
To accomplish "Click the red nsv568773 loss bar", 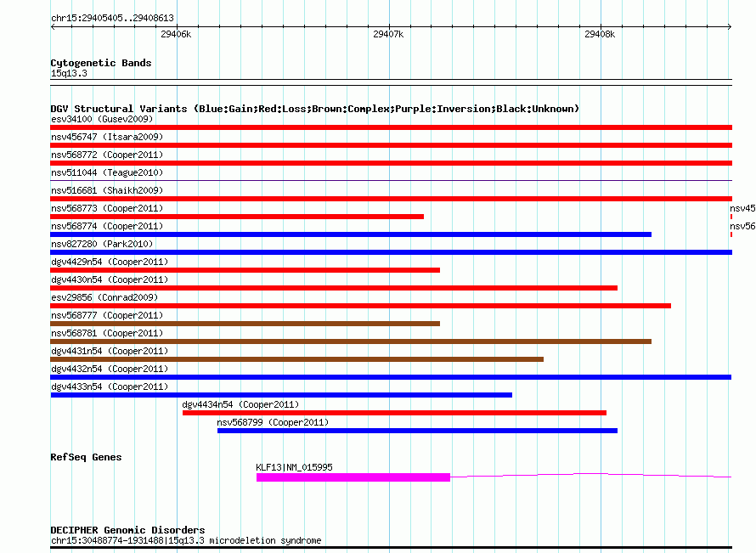I will 237,217.
